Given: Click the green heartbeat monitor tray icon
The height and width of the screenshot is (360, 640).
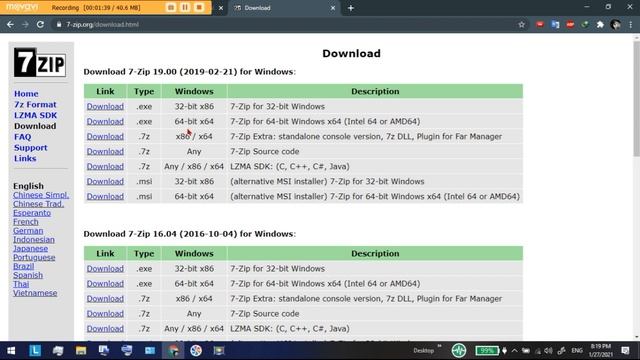Looking at the screenshot, I should pyautogui.click(x=459, y=351).
